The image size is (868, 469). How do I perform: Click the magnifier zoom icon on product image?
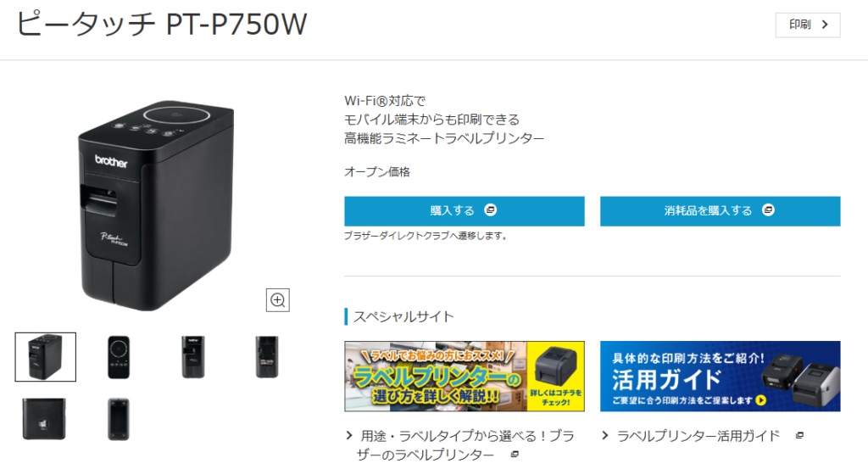[x=277, y=300]
